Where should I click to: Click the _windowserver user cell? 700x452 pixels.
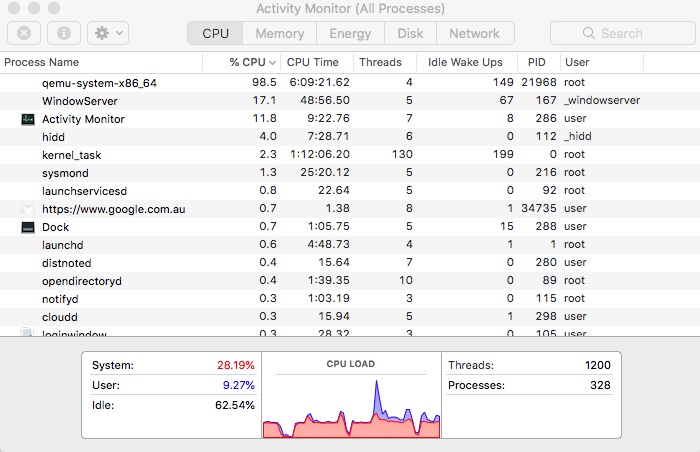point(602,100)
